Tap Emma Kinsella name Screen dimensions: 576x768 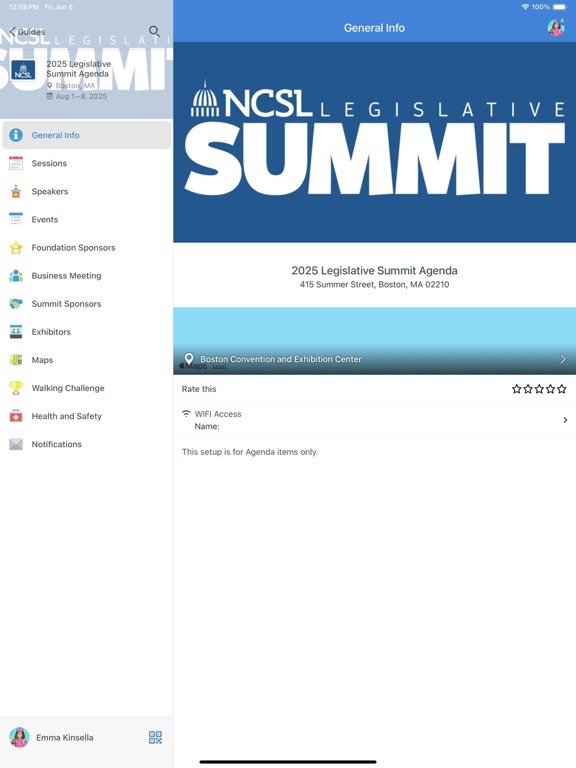(x=65, y=737)
